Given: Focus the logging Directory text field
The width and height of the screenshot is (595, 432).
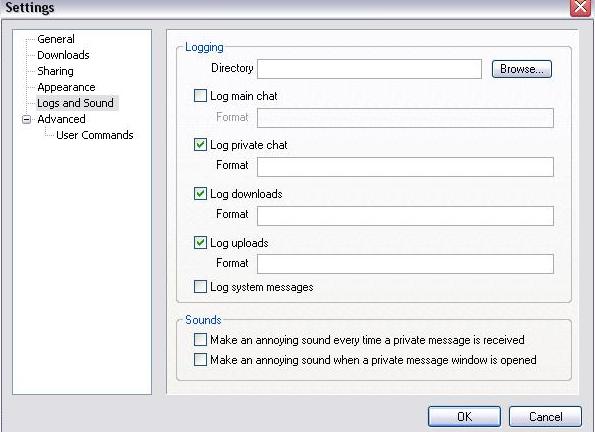Looking at the screenshot, I should (x=370, y=69).
